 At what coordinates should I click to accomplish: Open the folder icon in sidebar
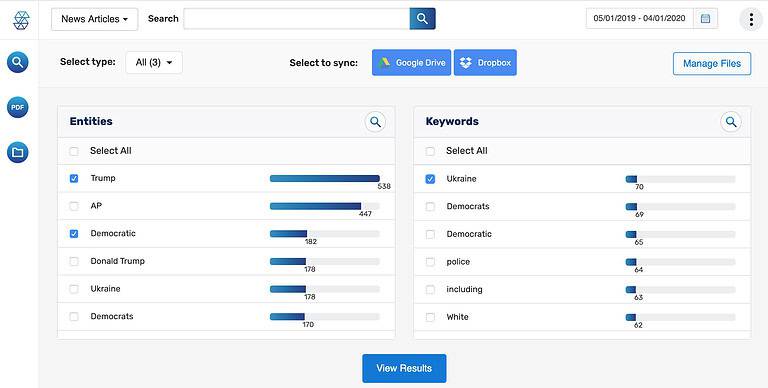[x=18, y=152]
